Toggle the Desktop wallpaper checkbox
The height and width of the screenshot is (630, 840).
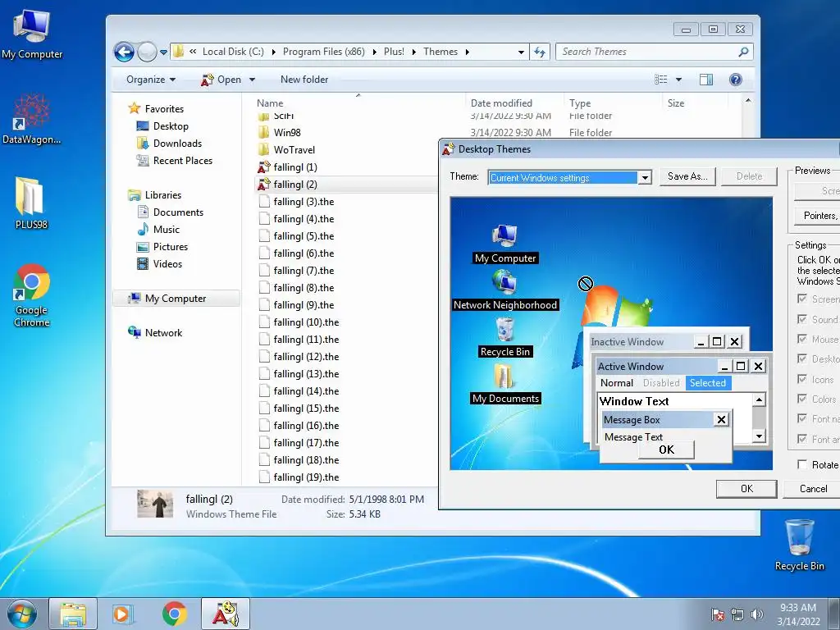coord(802,359)
